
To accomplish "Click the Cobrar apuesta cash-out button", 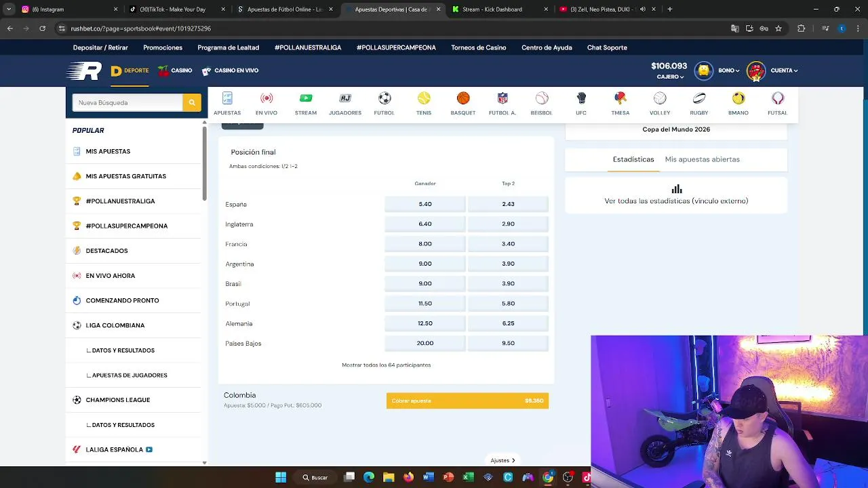I will [467, 401].
